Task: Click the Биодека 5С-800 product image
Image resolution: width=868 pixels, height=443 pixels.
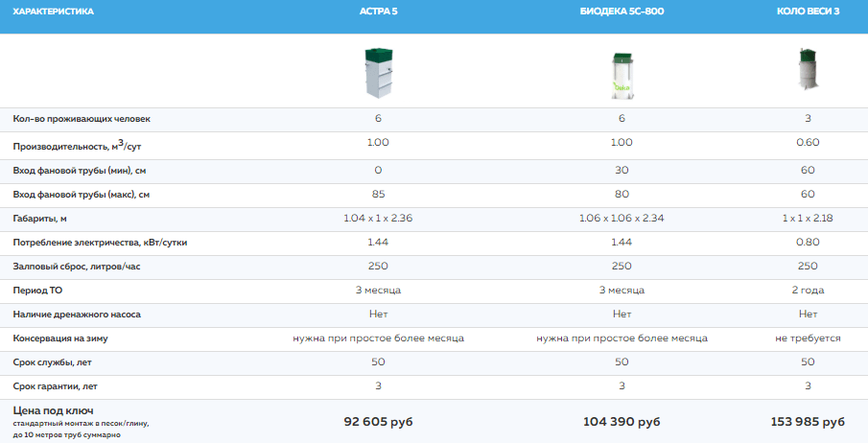Action: tap(622, 76)
